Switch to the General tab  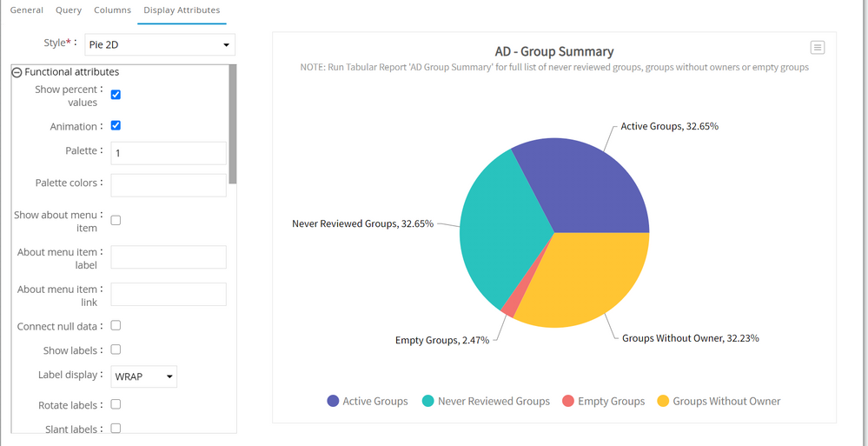(x=26, y=10)
